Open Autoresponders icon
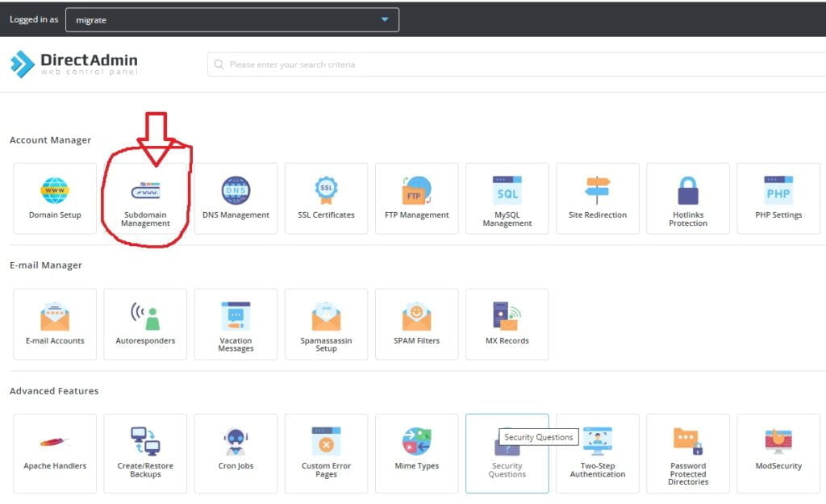 [x=145, y=316]
